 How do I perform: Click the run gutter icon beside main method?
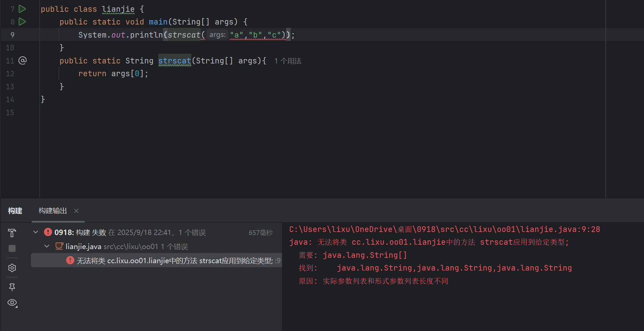tap(22, 22)
